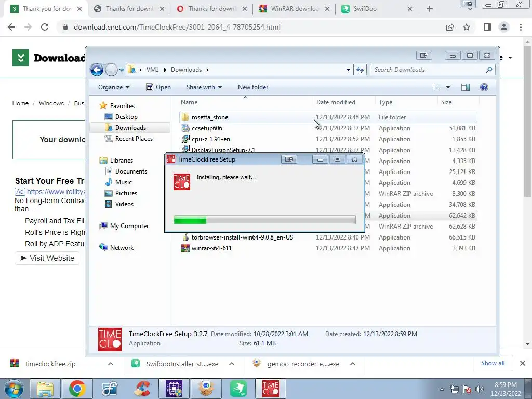Expand options for timeclockfree.zip download
The height and width of the screenshot is (399, 532).
(110, 364)
